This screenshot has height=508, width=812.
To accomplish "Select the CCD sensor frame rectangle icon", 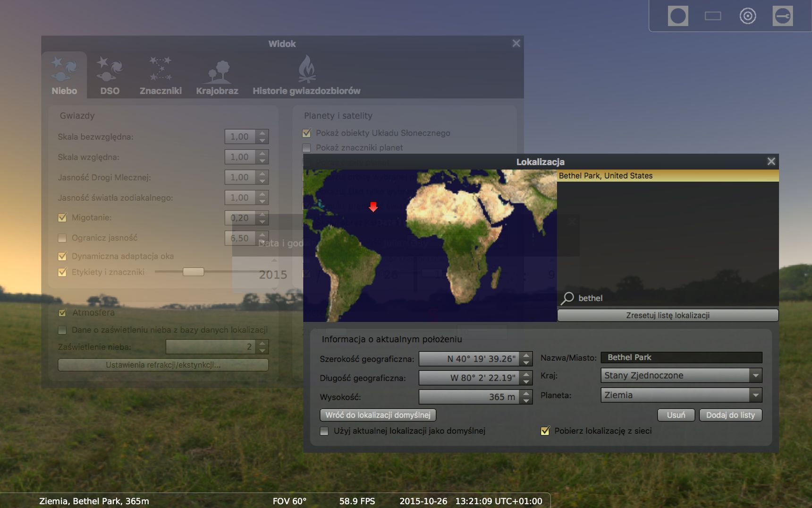I will (713, 16).
